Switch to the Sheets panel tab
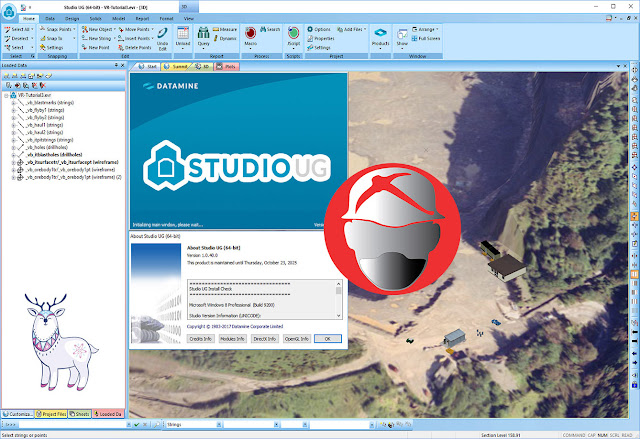 pos(80,414)
